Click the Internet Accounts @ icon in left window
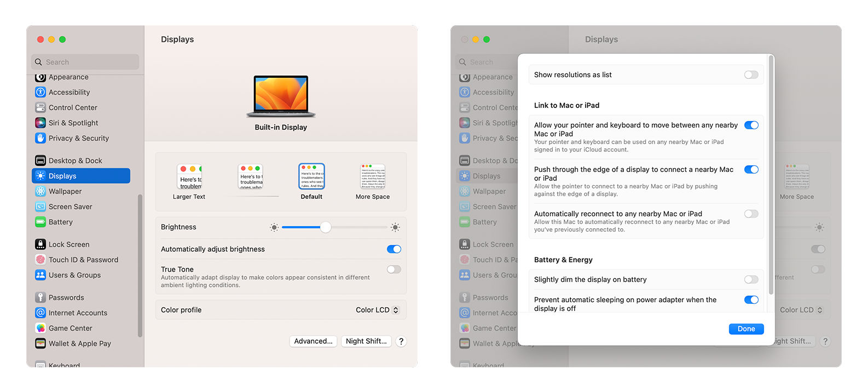The image size is (868, 392). coord(40,313)
